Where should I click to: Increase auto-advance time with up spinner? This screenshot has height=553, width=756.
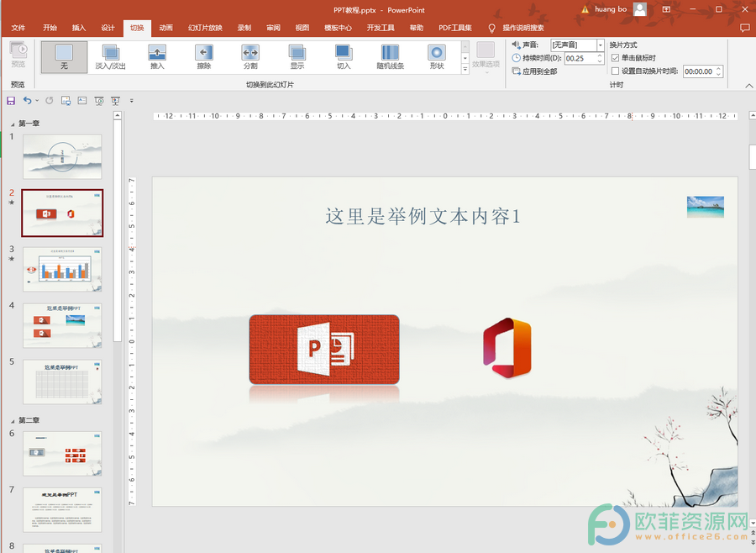click(718, 69)
